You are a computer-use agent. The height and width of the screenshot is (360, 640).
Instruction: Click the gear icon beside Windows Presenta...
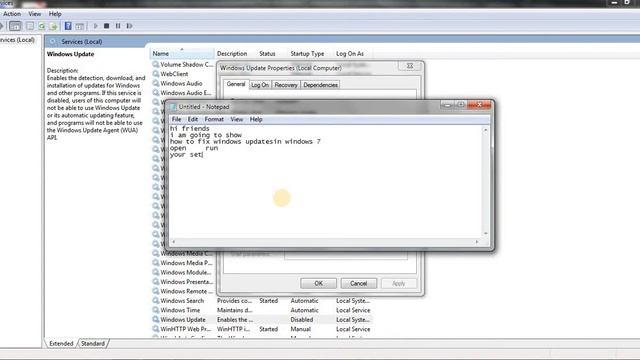click(156, 282)
